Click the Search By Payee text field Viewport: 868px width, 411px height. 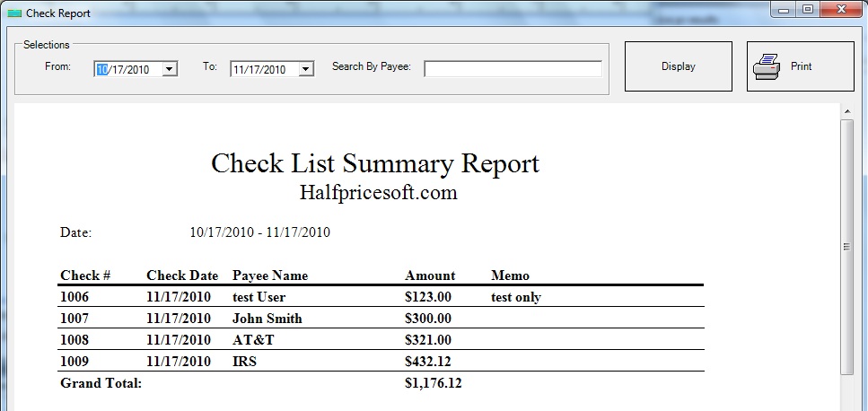point(513,69)
